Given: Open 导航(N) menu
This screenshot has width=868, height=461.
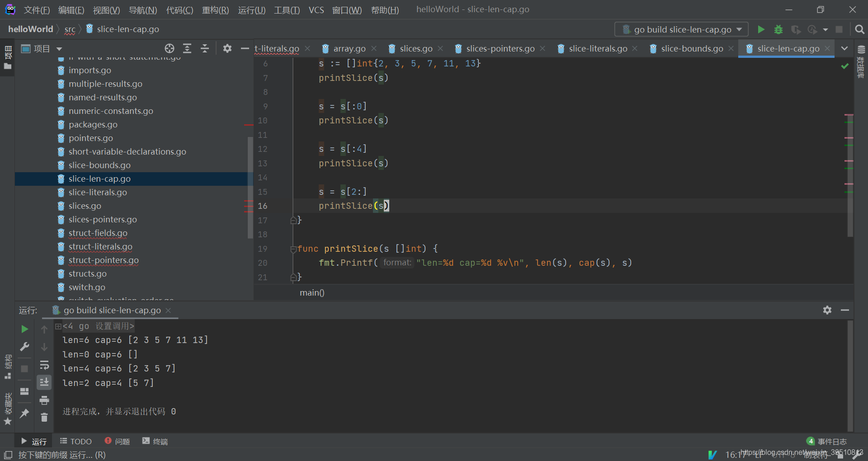Looking at the screenshot, I should pyautogui.click(x=143, y=10).
